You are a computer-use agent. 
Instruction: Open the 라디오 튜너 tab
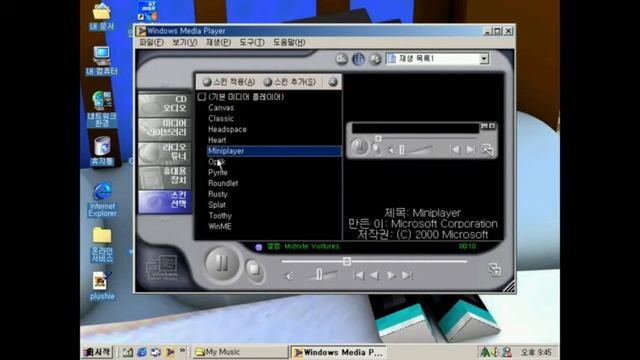164,152
